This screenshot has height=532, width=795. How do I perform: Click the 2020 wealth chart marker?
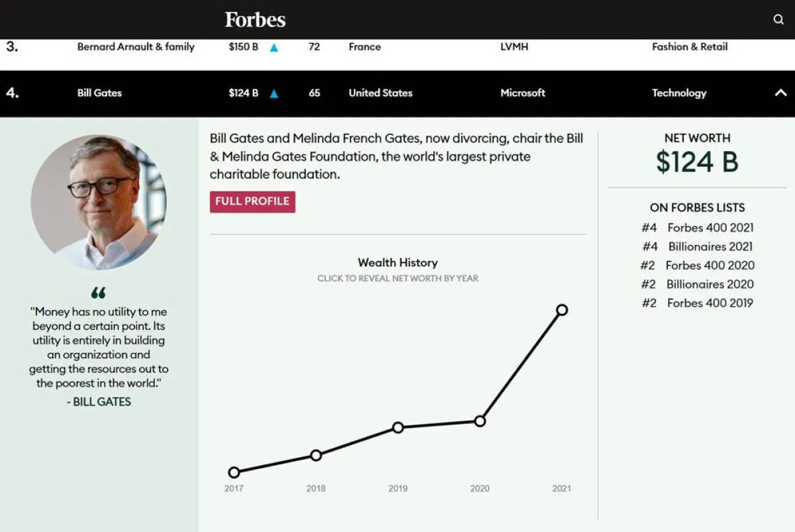(x=480, y=421)
